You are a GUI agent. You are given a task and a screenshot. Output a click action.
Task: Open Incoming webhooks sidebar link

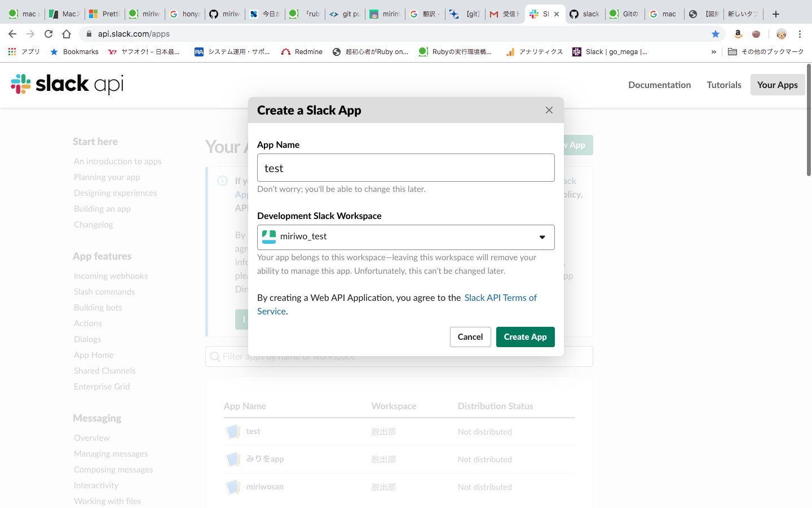(x=111, y=276)
